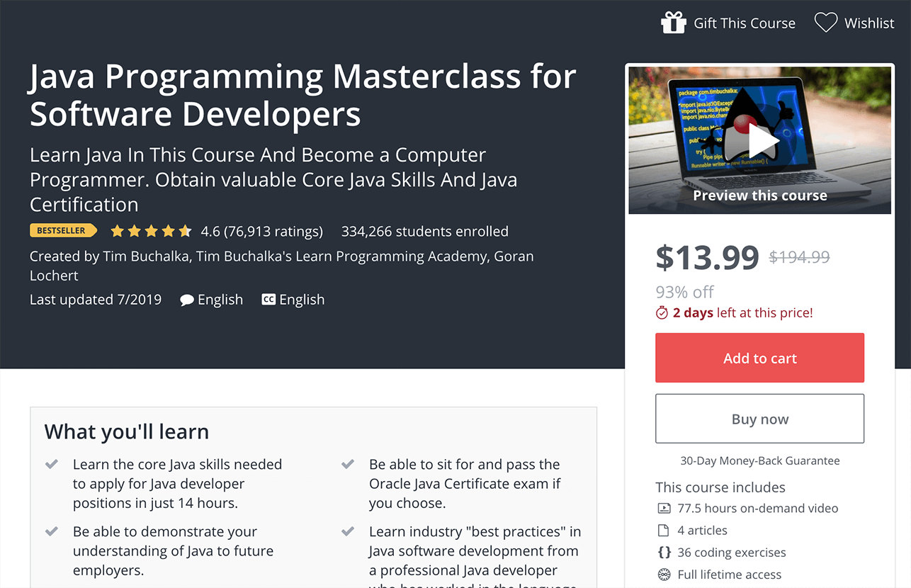Click the closed captions CC icon

coord(268,300)
